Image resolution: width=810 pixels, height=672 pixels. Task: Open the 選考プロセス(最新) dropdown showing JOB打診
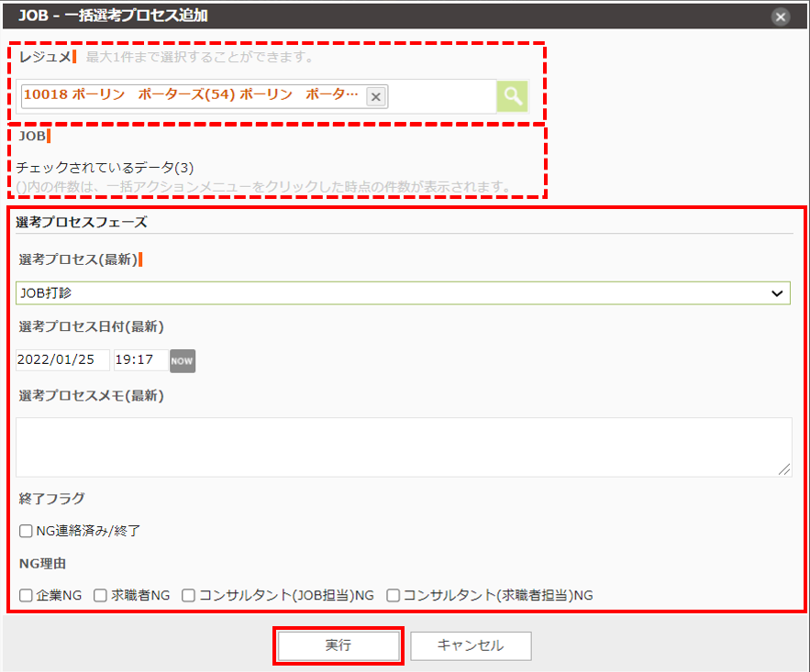pos(402,293)
